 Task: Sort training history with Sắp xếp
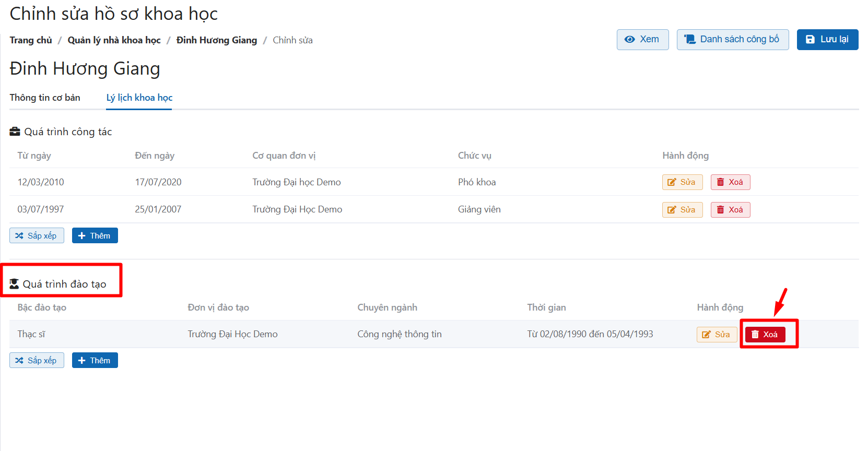coord(37,360)
